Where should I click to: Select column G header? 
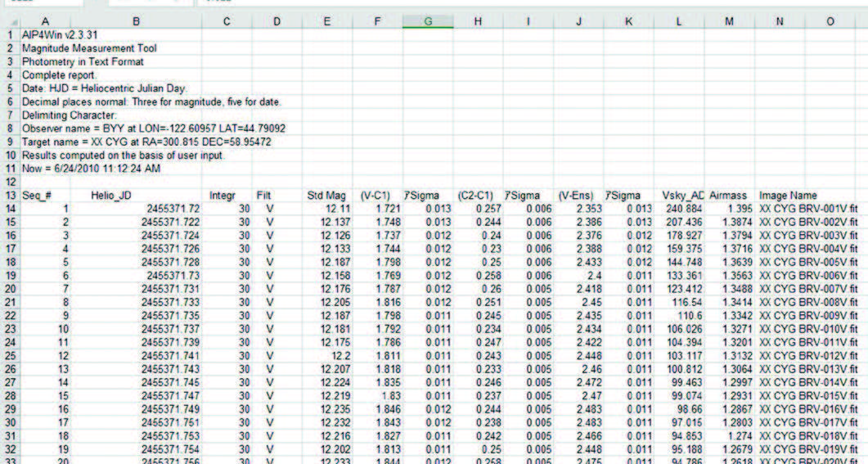coord(428,21)
